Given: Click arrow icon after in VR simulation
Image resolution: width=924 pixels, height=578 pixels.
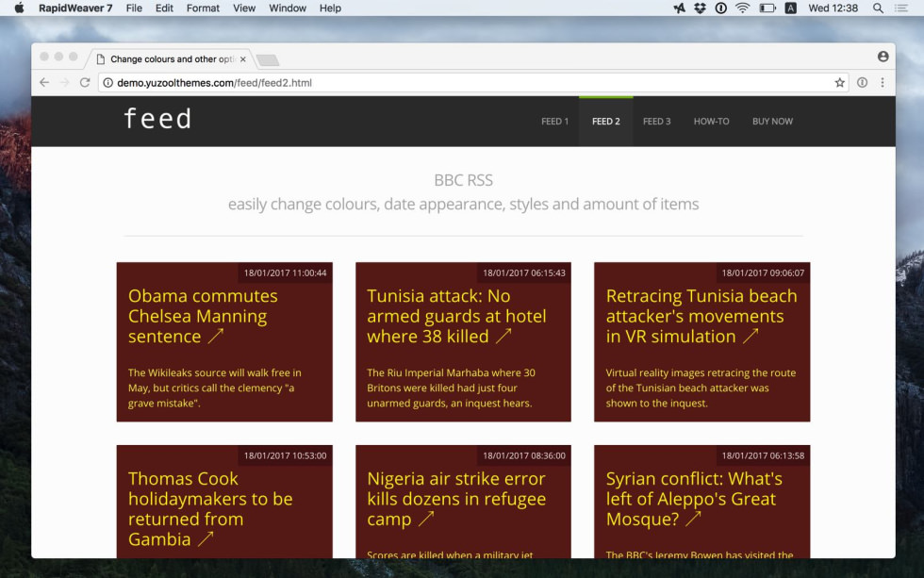Looking at the screenshot, I should pyautogui.click(x=751, y=336).
